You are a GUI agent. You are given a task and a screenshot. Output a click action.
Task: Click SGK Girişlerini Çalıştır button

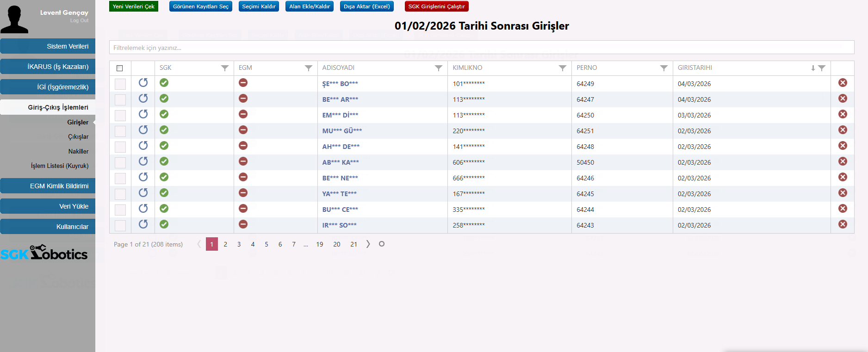click(436, 6)
